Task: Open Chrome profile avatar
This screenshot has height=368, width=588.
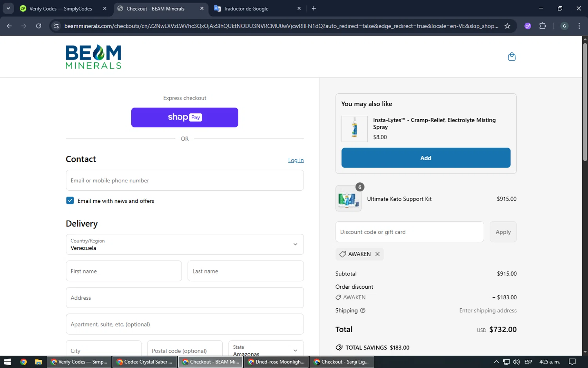Action: [564, 26]
